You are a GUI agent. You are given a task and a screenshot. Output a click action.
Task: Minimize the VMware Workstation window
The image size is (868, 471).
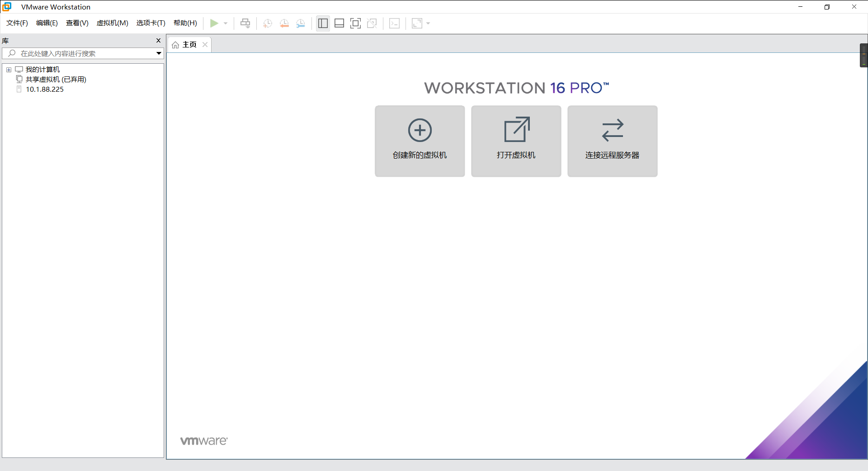(x=800, y=7)
